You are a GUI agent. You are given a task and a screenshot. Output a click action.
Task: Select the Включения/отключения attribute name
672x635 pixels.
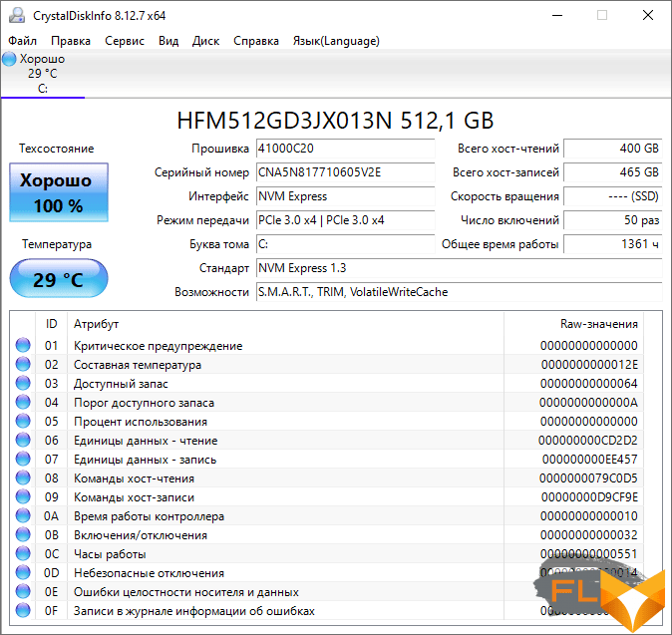click(141, 535)
